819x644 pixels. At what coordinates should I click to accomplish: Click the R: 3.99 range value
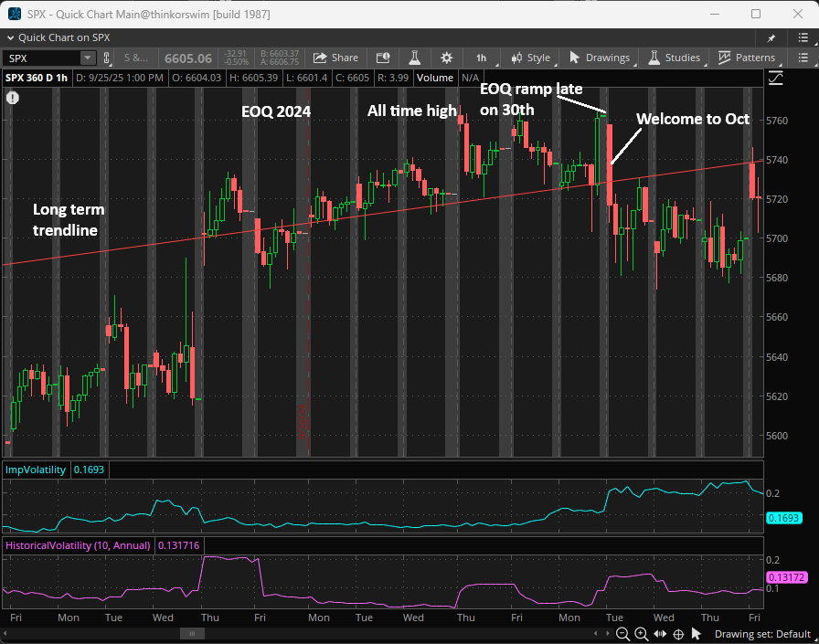tap(393, 78)
